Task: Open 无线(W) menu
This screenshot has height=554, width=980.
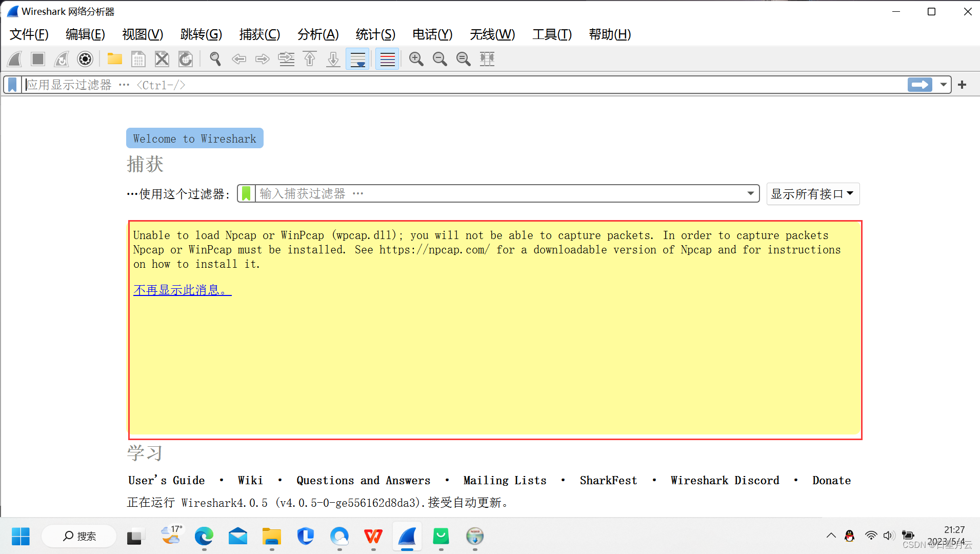Action: coord(492,34)
